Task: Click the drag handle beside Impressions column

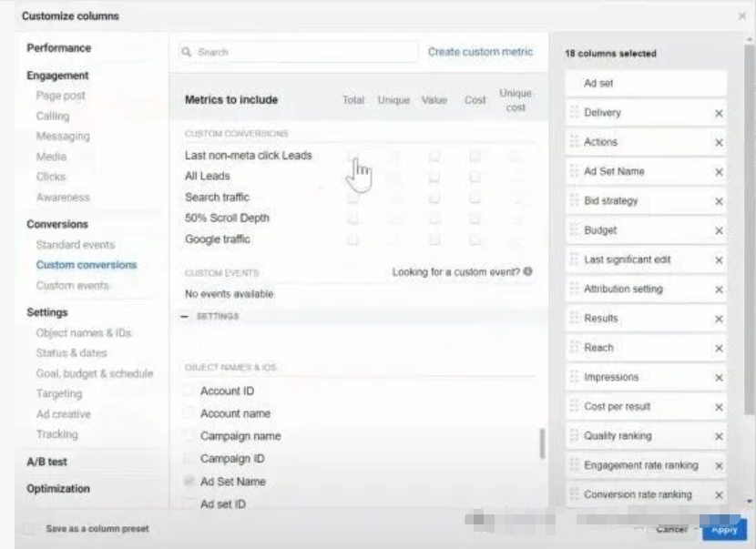Action: pyautogui.click(x=574, y=377)
